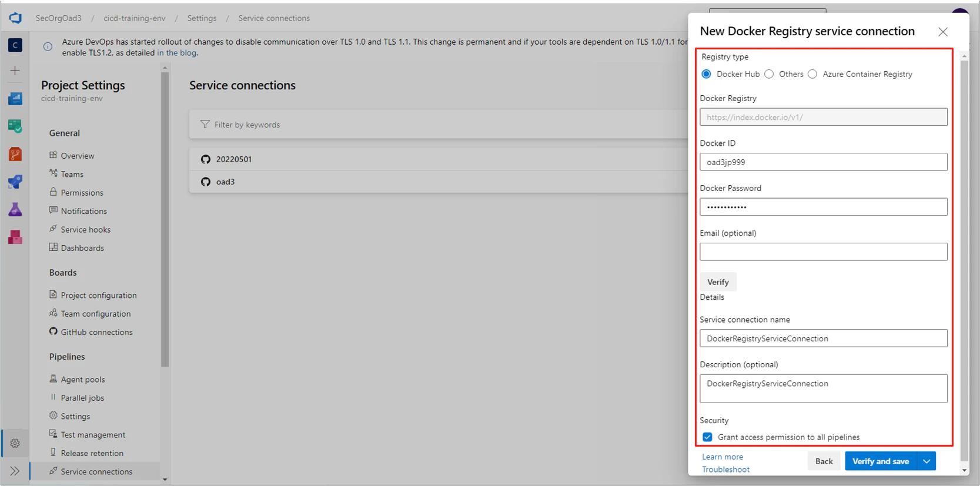Open the Repos icon in left rail
The image size is (980, 486).
pyautogui.click(x=15, y=154)
